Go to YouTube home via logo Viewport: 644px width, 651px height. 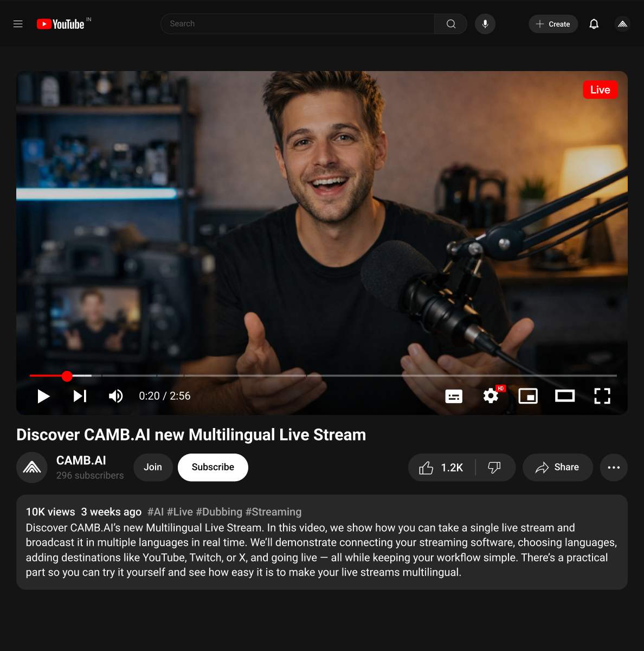[61, 24]
